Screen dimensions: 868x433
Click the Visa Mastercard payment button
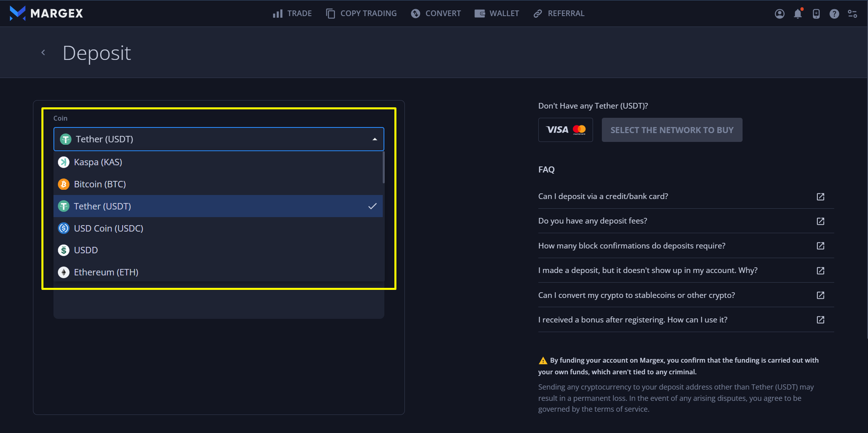(565, 130)
